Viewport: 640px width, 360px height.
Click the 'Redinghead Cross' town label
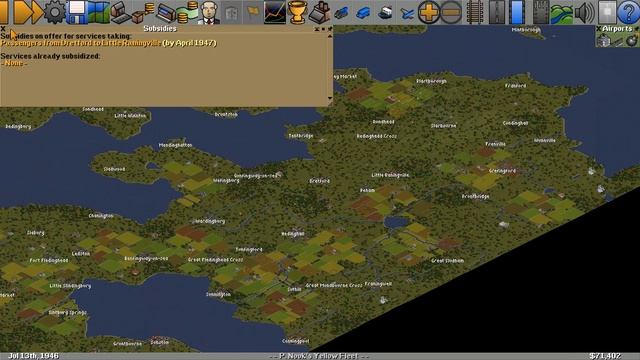coord(376,136)
